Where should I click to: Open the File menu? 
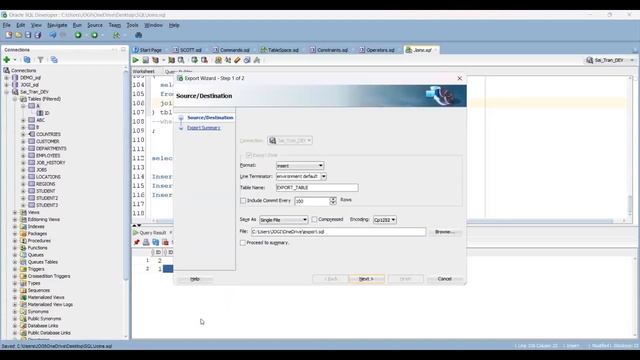point(7,25)
